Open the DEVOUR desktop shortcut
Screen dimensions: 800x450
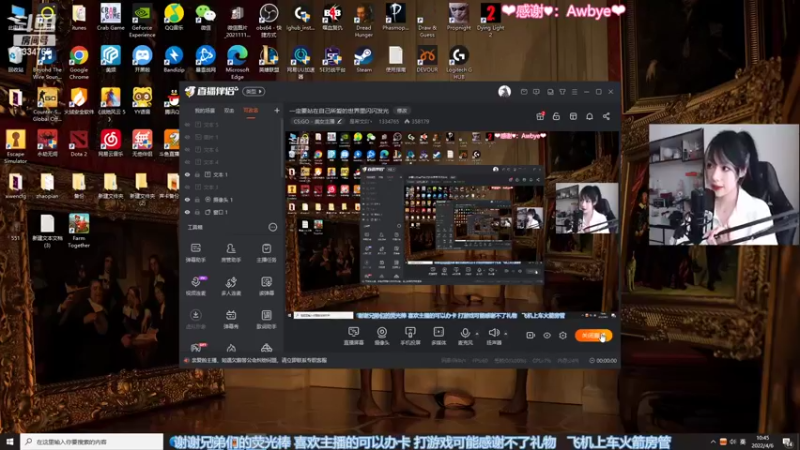pyautogui.click(x=427, y=60)
